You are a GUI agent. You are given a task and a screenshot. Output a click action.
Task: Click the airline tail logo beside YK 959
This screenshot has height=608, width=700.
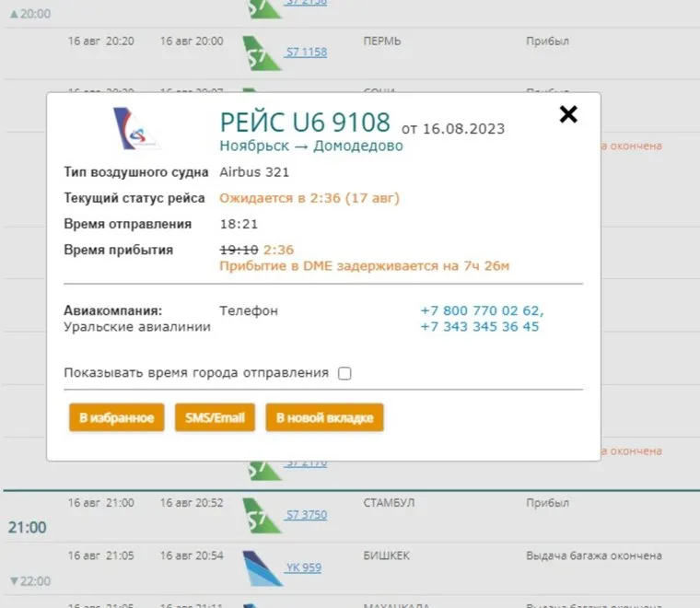click(262, 567)
